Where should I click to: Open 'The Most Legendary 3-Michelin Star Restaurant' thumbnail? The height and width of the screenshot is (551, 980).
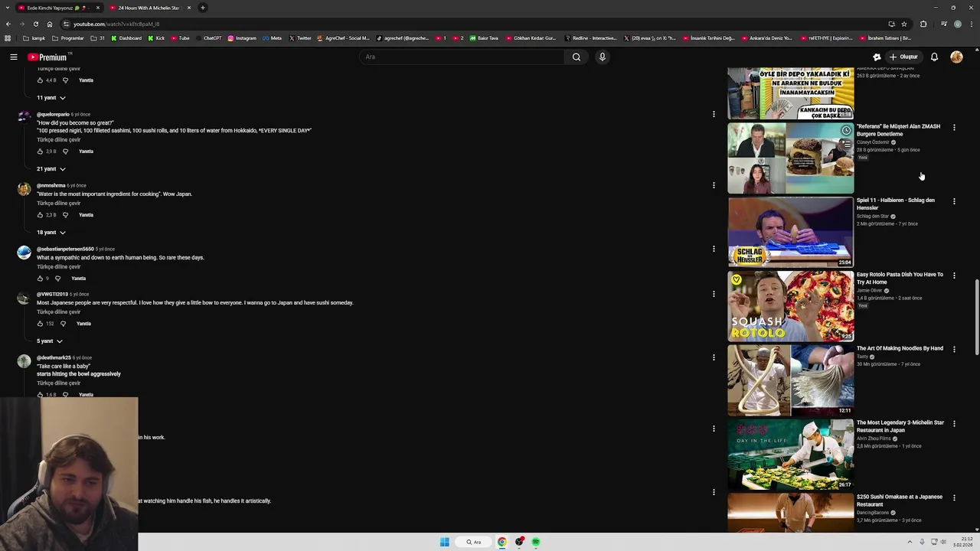(790, 455)
